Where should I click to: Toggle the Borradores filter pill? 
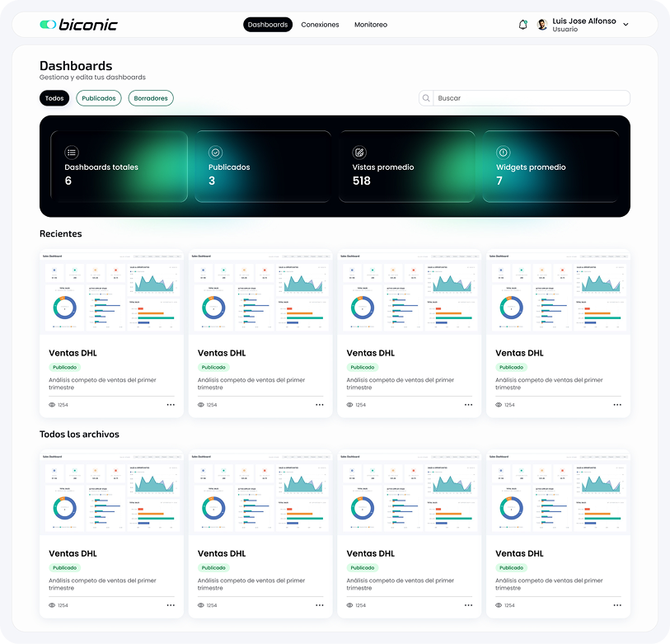(x=151, y=98)
